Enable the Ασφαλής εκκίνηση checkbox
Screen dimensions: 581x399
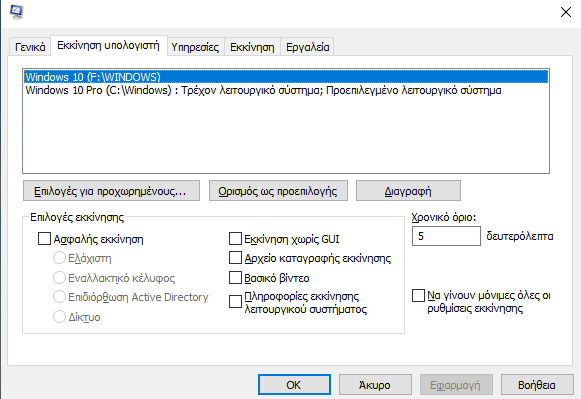point(44,239)
